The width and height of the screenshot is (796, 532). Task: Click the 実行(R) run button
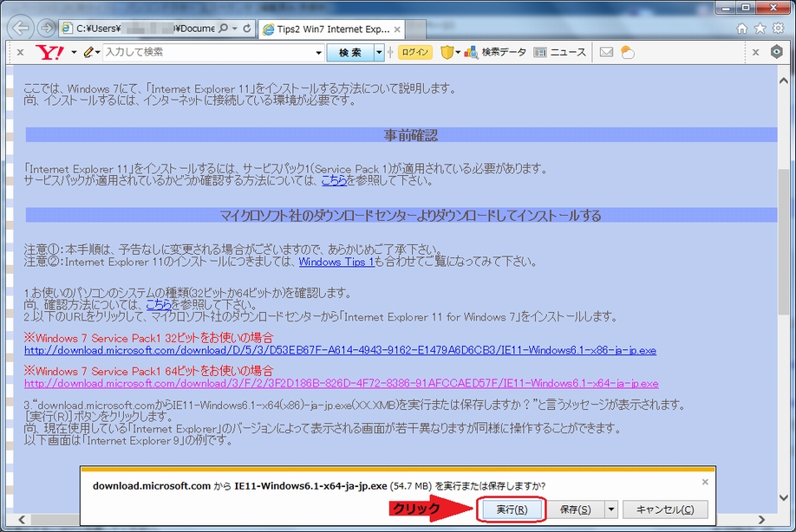click(x=512, y=509)
